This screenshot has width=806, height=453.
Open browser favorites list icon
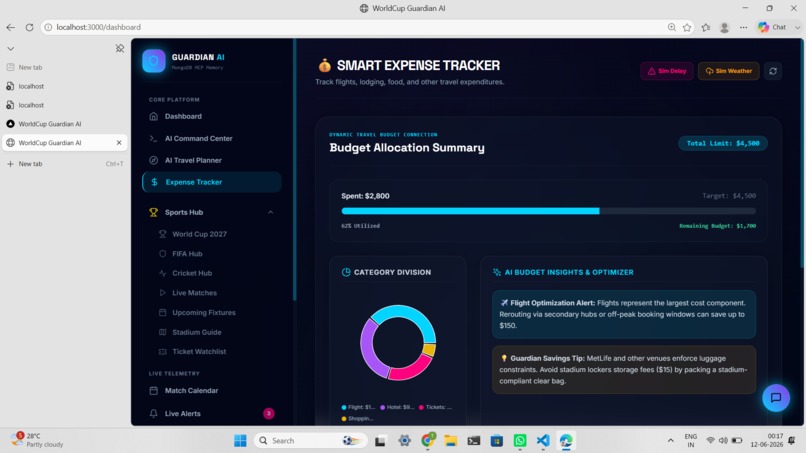pos(706,27)
